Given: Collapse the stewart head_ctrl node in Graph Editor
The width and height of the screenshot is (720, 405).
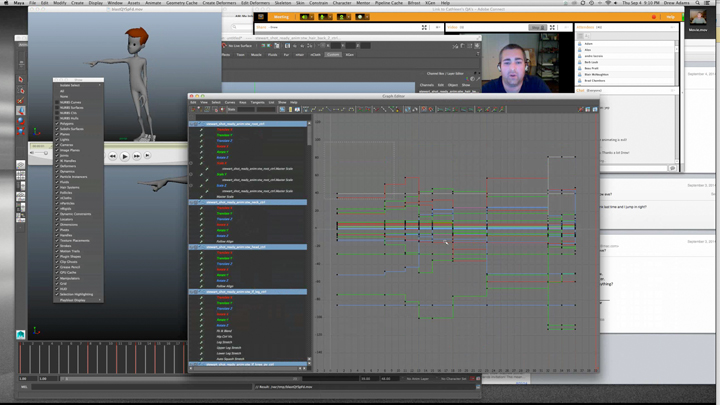Looking at the screenshot, I should coord(193,247).
